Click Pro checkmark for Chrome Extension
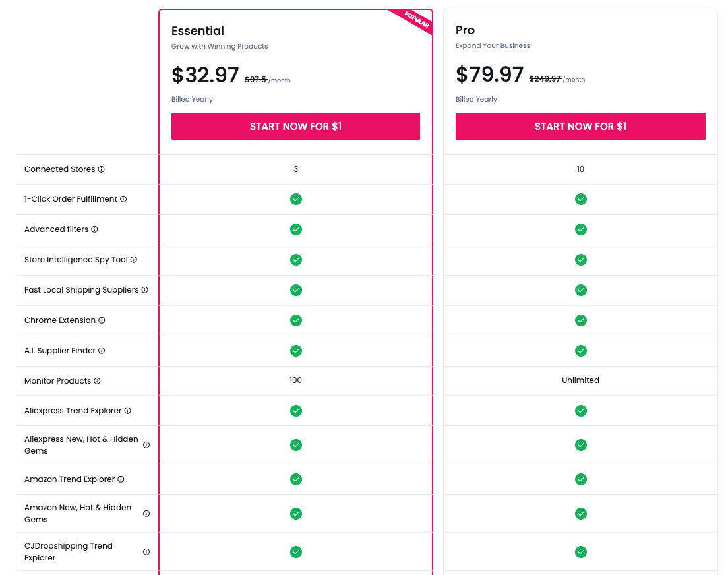728x575 pixels. (581, 320)
